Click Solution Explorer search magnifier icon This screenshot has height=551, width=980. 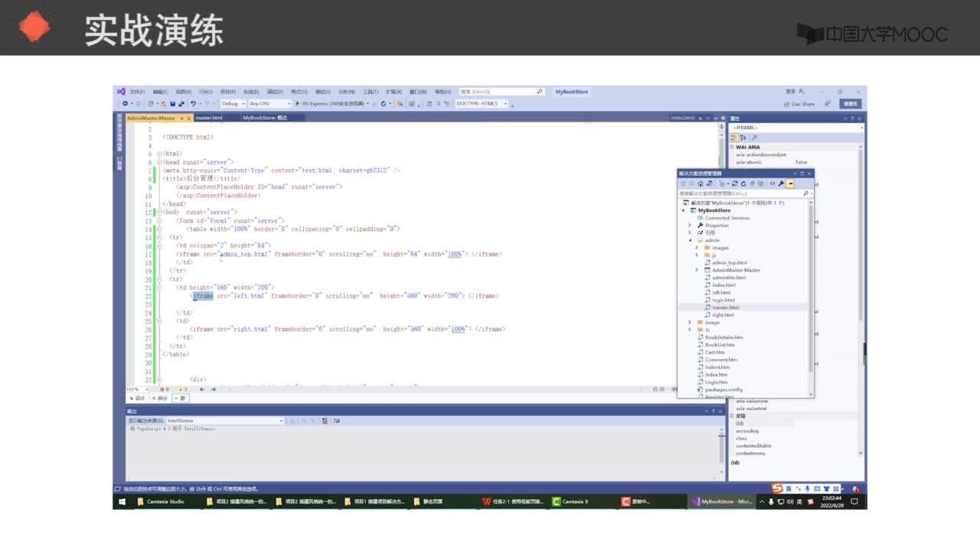coord(805,194)
